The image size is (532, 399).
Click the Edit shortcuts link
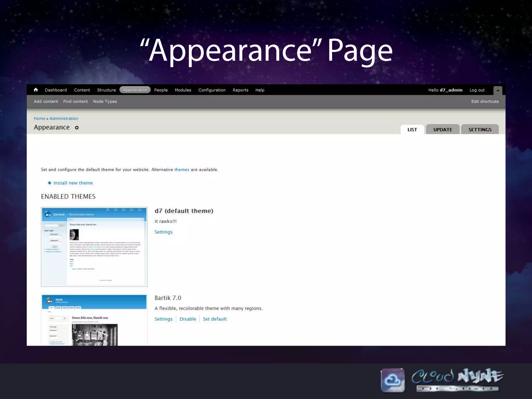[x=485, y=101]
